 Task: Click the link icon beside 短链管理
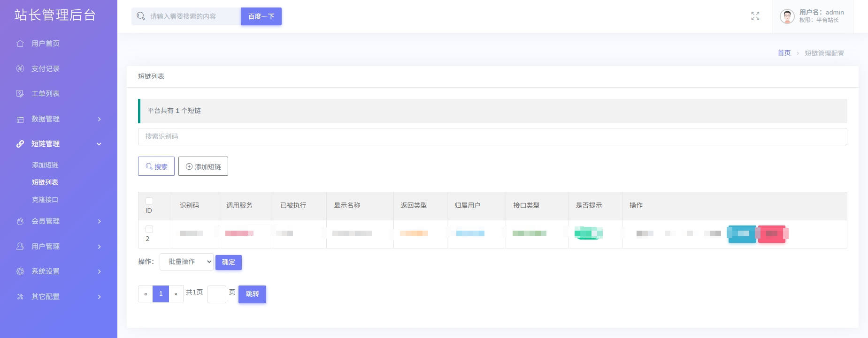click(20, 144)
